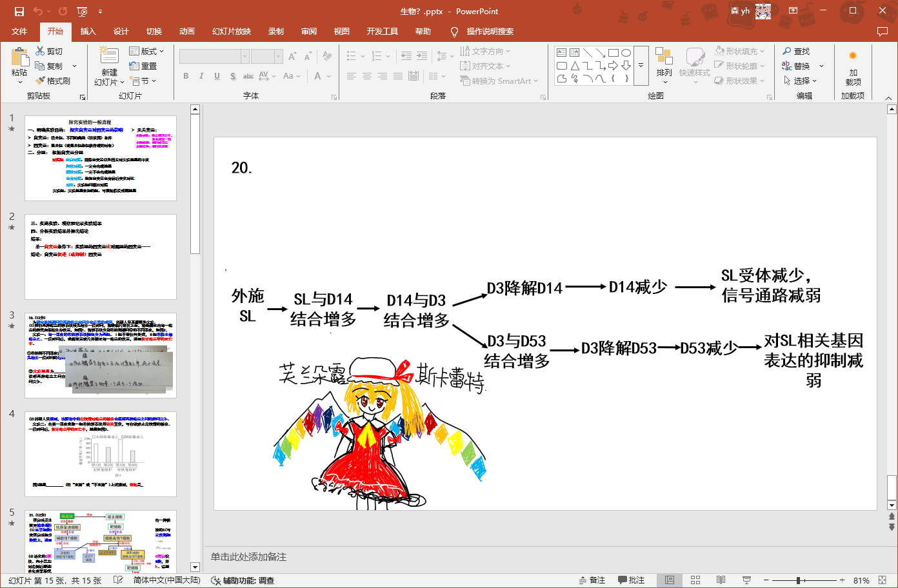Toggle italic formatting

tap(201, 75)
